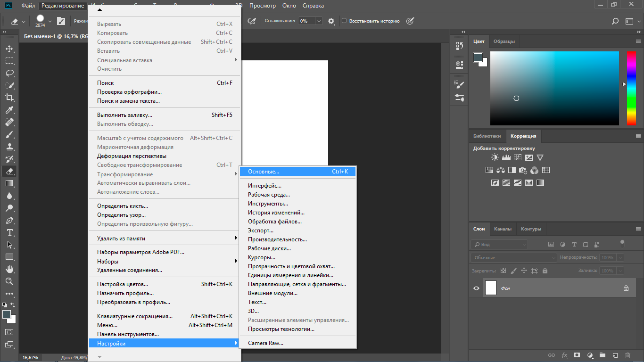Viewport: 644px width, 362px height.
Task: Expand Наборы submenu
Action: (x=165, y=261)
